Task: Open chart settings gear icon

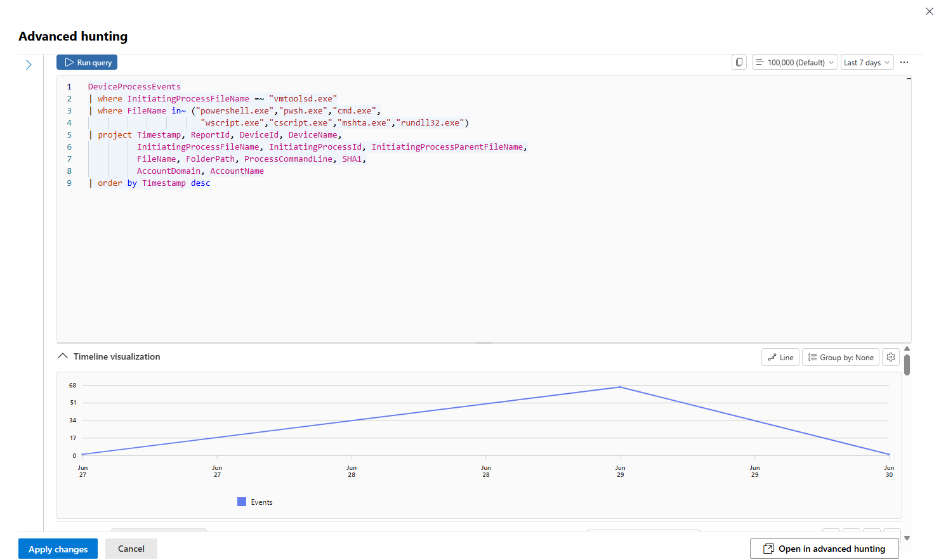Action: [x=891, y=357]
